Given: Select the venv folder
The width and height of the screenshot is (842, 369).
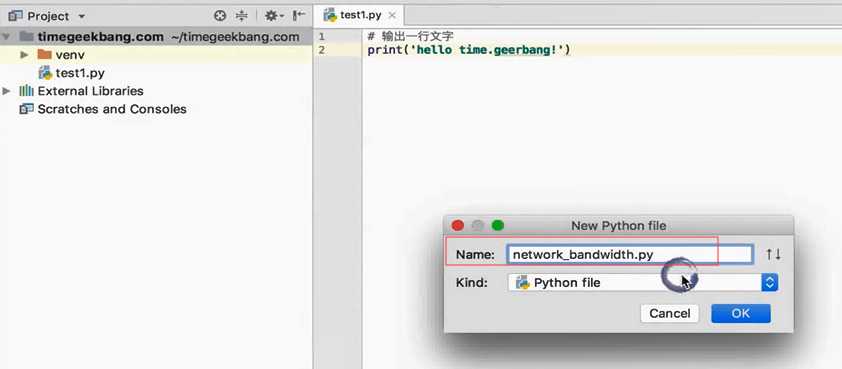Looking at the screenshot, I should 70,55.
